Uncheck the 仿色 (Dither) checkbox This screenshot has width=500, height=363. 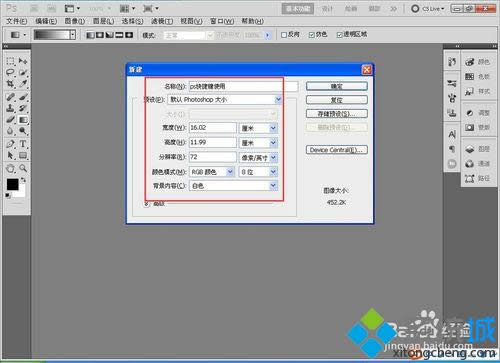[312, 35]
